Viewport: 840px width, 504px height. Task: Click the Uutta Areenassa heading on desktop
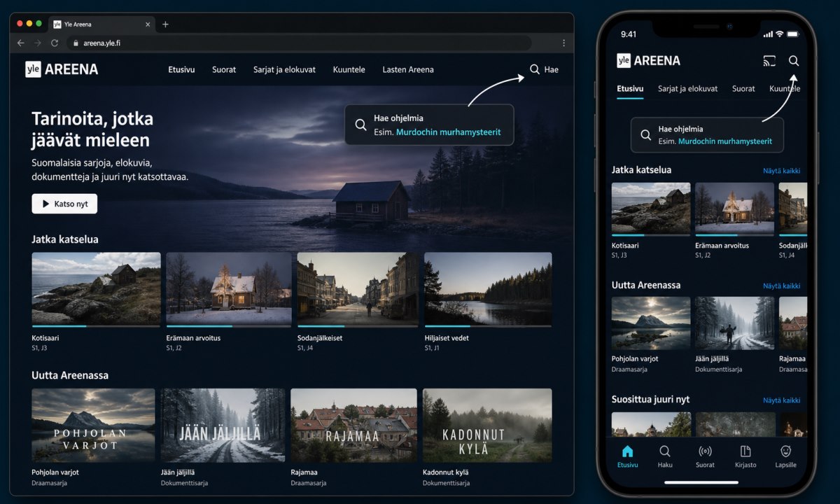click(x=70, y=375)
